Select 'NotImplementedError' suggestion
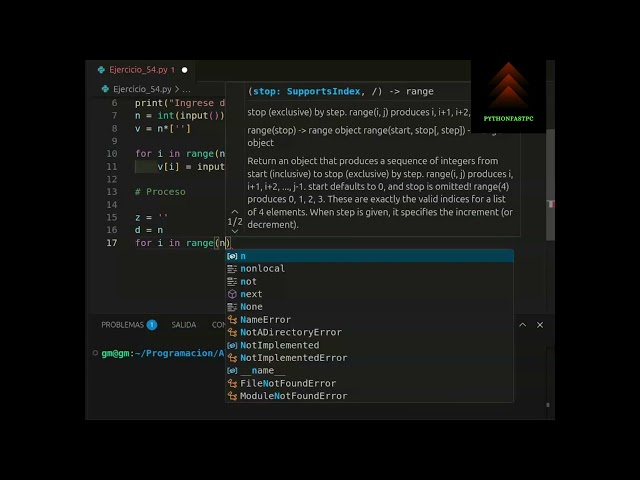 tap(369, 358)
